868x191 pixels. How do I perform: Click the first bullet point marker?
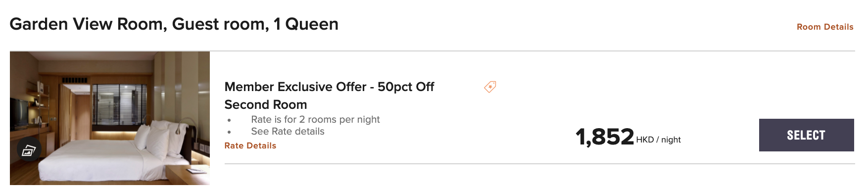pyautogui.click(x=229, y=120)
